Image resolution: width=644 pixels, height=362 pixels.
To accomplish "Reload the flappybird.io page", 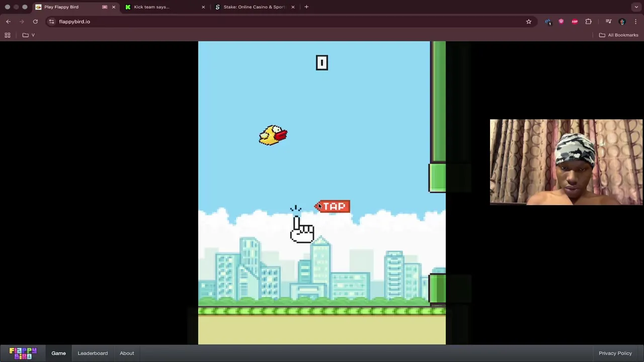I will (35, 22).
